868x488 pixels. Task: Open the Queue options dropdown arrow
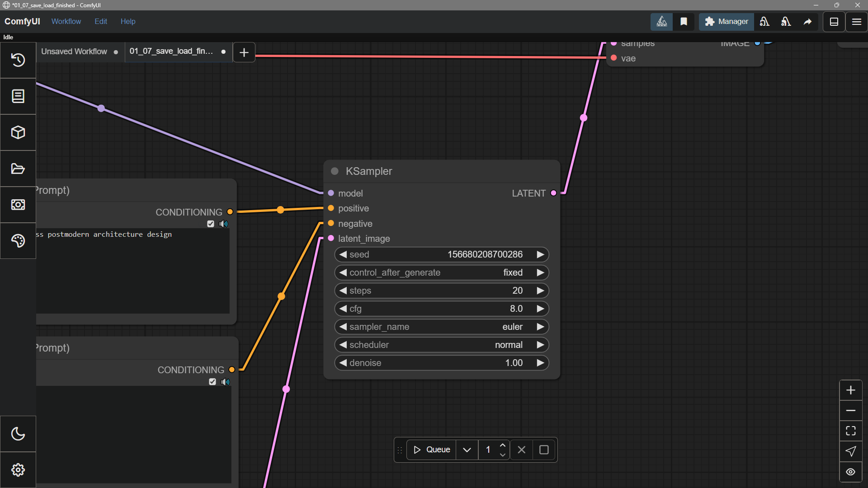click(x=467, y=450)
